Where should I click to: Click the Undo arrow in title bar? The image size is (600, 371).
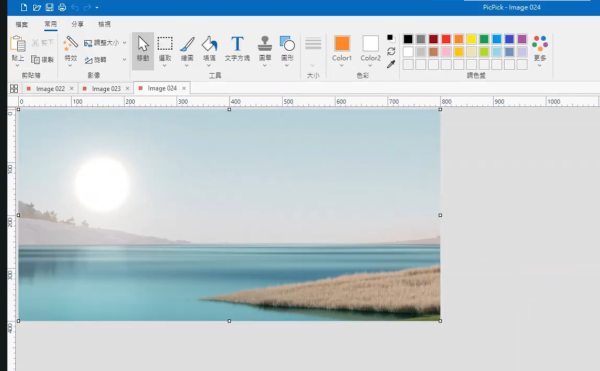pyautogui.click(x=75, y=7)
